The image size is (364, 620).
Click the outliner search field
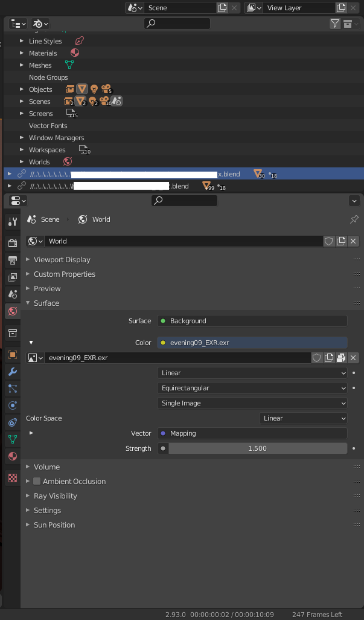pos(177,24)
